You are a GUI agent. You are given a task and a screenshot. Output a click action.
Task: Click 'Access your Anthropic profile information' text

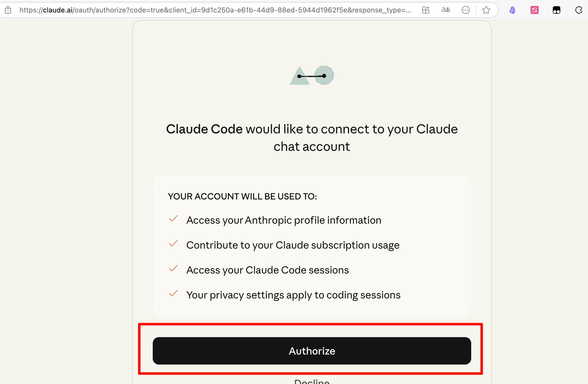[284, 220]
